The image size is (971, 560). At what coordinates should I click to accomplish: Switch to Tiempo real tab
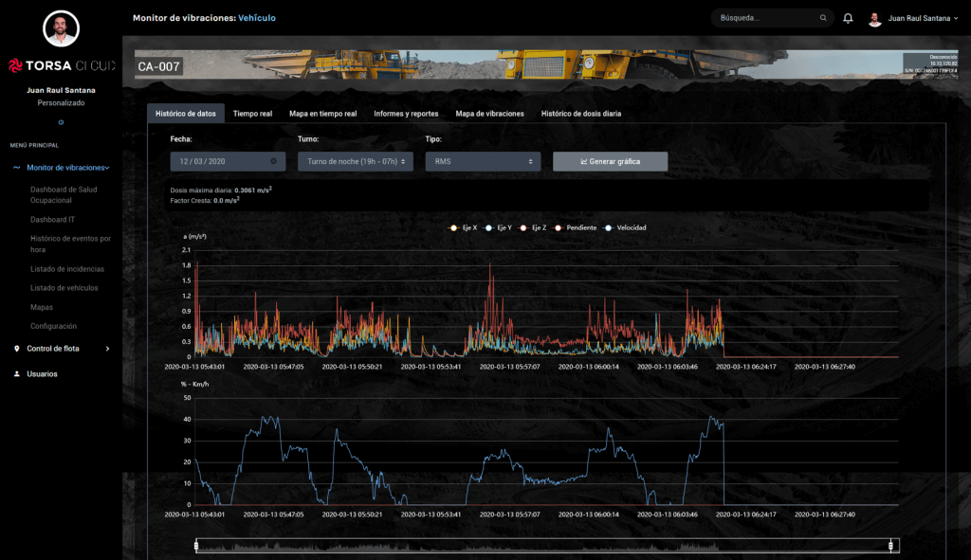(252, 114)
